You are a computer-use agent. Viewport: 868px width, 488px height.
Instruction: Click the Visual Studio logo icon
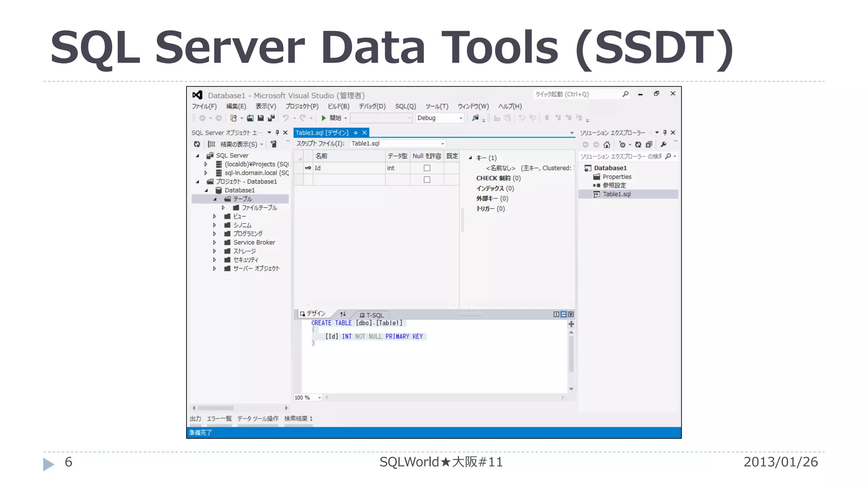point(198,95)
